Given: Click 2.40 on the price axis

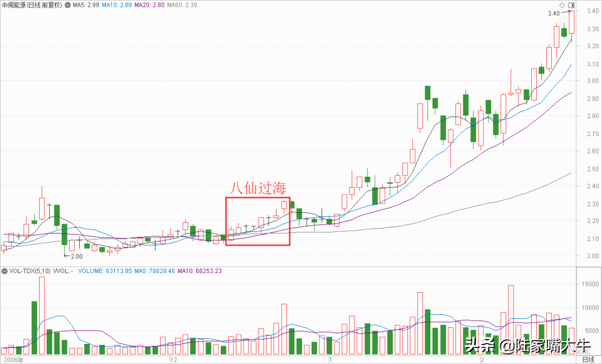Looking at the screenshot, I should (x=593, y=186).
